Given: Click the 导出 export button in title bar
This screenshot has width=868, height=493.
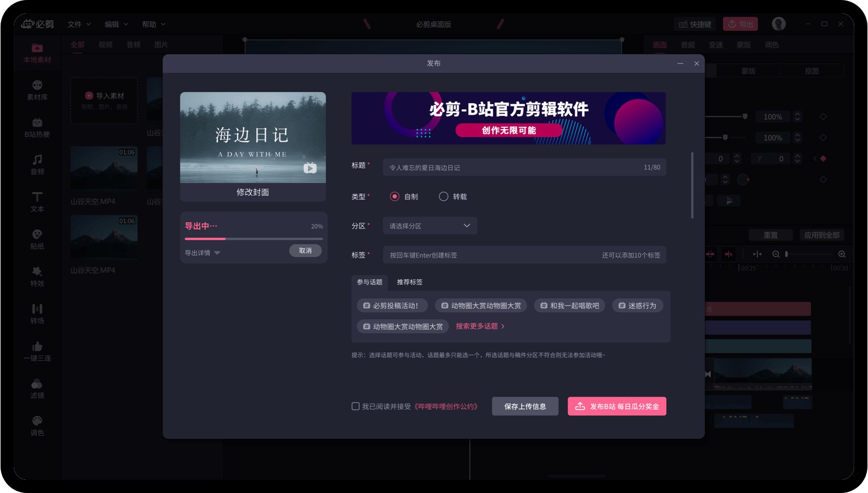Looking at the screenshot, I should [x=741, y=24].
